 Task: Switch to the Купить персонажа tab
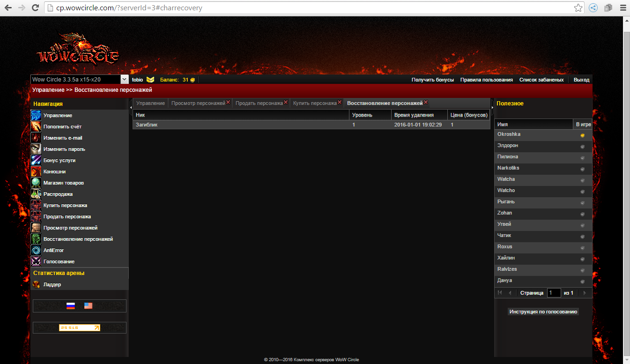coord(315,103)
